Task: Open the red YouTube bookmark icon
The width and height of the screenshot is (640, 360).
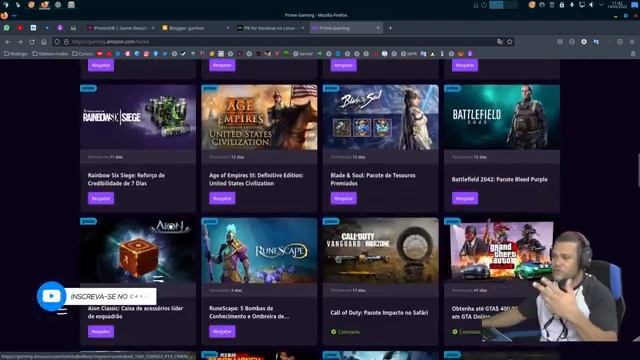Action: [109, 53]
